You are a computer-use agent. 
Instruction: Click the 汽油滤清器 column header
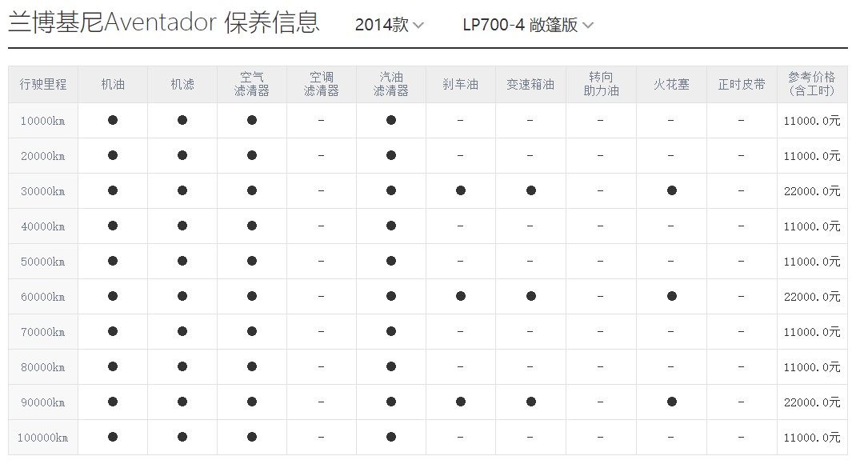coord(391,84)
